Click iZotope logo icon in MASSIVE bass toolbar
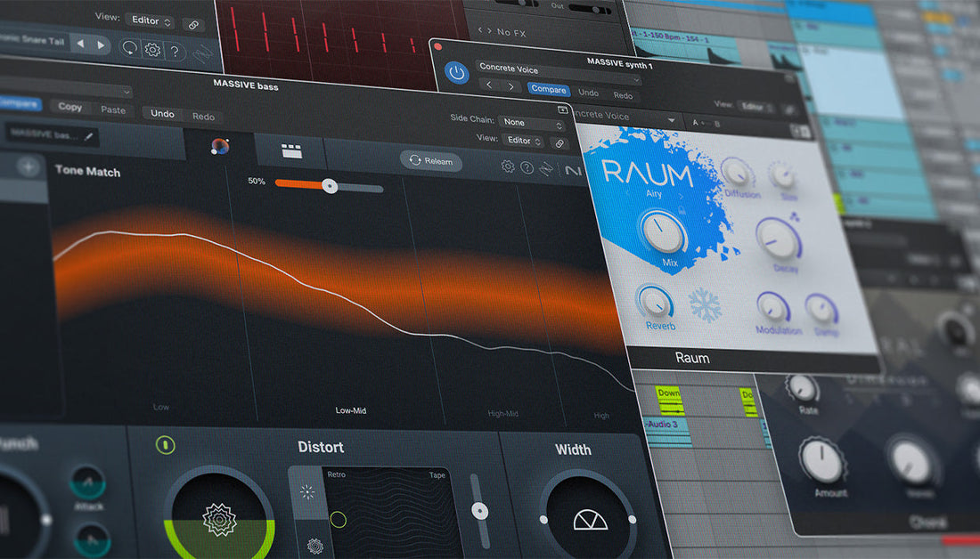The width and height of the screenshot is (980, 559). [547, 169]
